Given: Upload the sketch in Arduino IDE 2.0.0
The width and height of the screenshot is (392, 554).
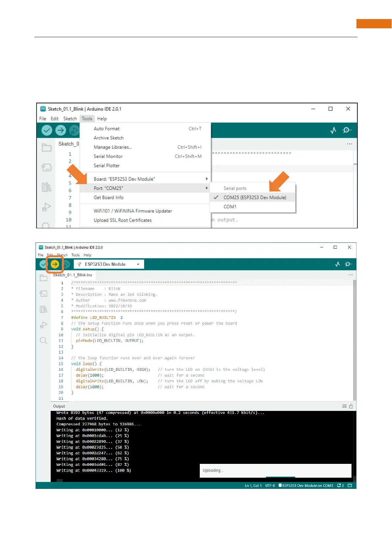Looking at the screenshot, I should coord(55,264).
